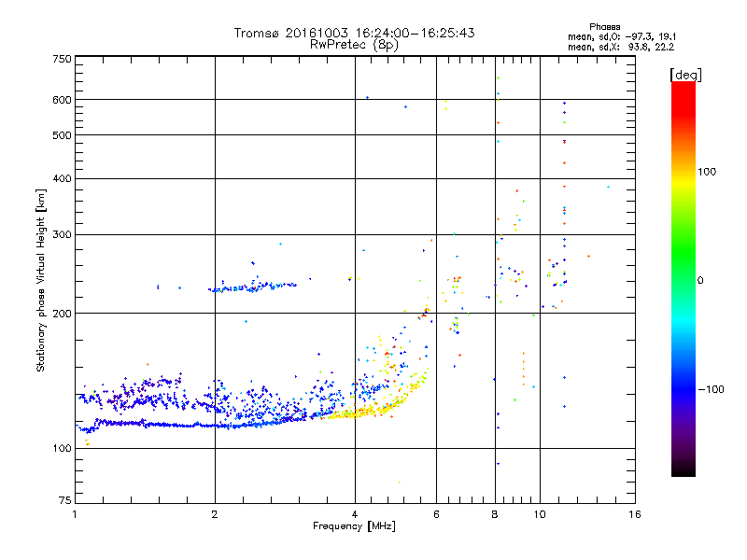Viewport: 747px width, 560px height.
Task: Click the 'Phases' heading text
Action: pos(604,27)
